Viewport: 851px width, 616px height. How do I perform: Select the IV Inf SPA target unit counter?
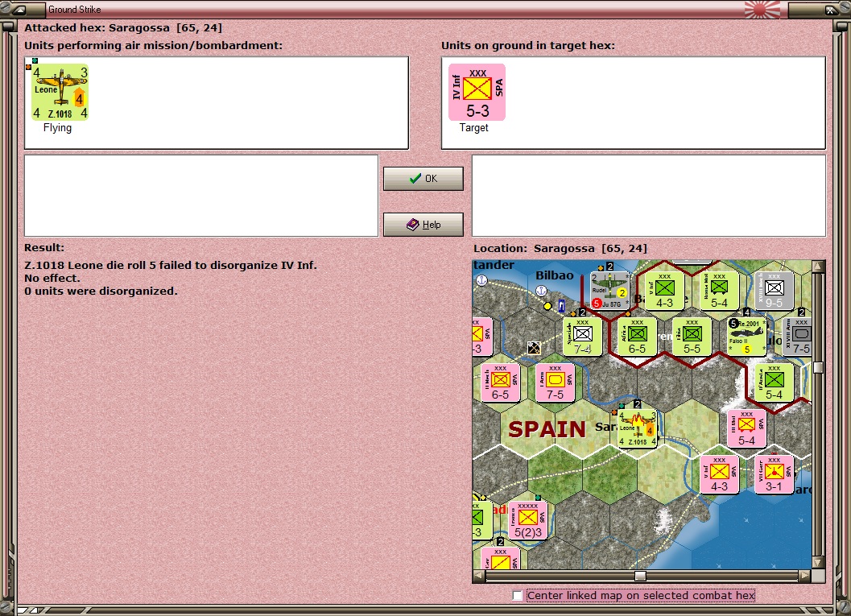477,93
